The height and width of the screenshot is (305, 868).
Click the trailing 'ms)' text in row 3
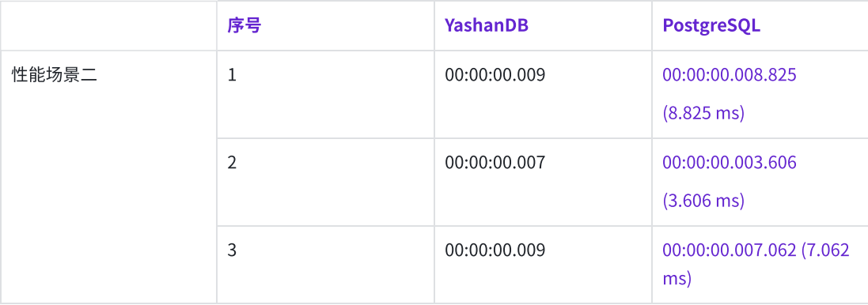pyautogui.click(x=677, y=278)
